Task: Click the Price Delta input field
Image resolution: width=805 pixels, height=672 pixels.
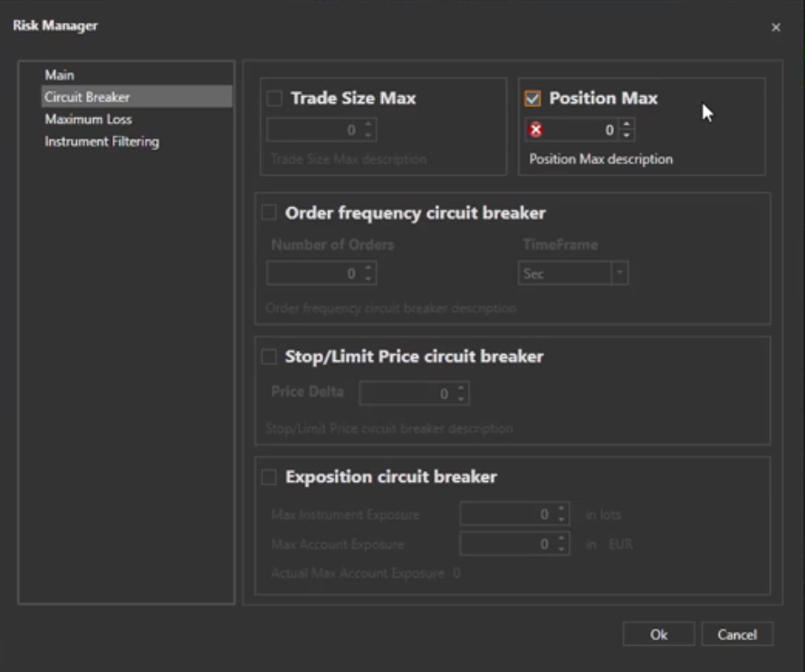Action: pos(406,394)
